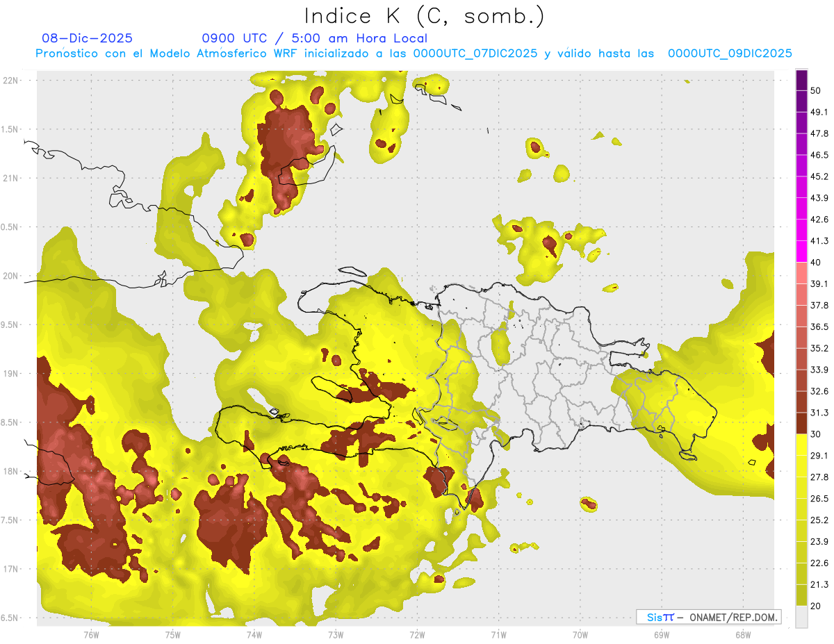The height and width of the screenshot is (644, 834).
Task: Click legend value "32.6"
Action: 819,391
